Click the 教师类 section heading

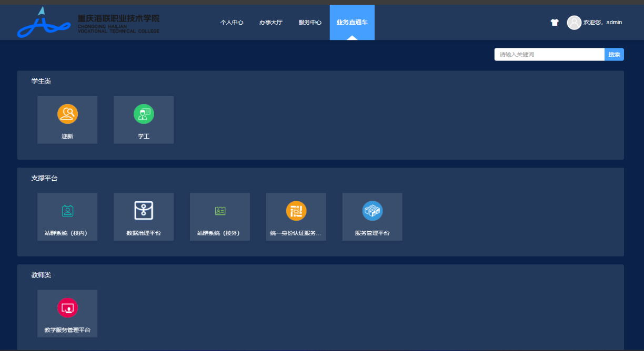[x=41, y=275]
